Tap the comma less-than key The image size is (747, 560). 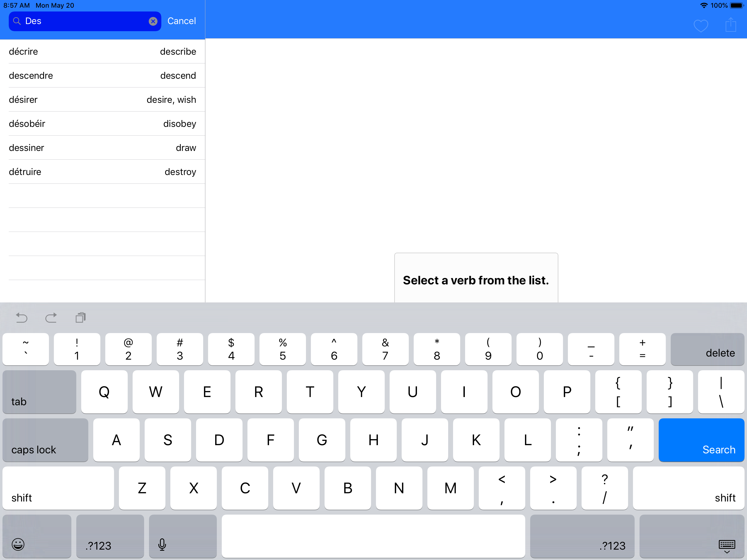(x=502, y=488)
